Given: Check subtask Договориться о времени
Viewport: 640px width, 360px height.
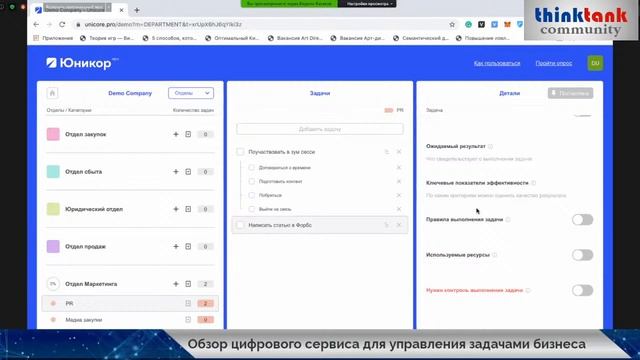Looking at the screenshot, I should [251, 168].
